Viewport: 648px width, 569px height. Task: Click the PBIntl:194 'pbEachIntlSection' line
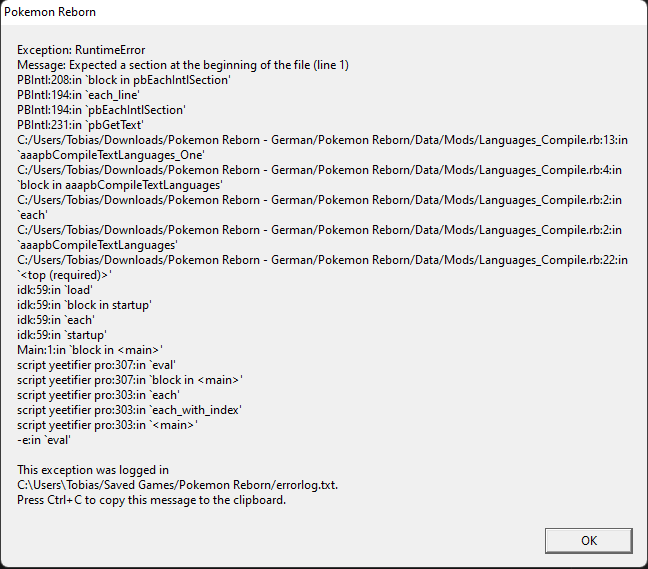101,110
